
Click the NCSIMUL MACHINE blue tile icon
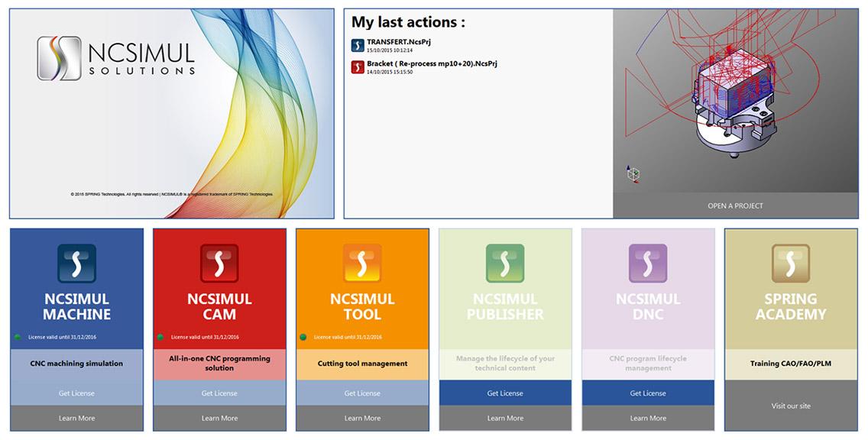tap(76, 264)
